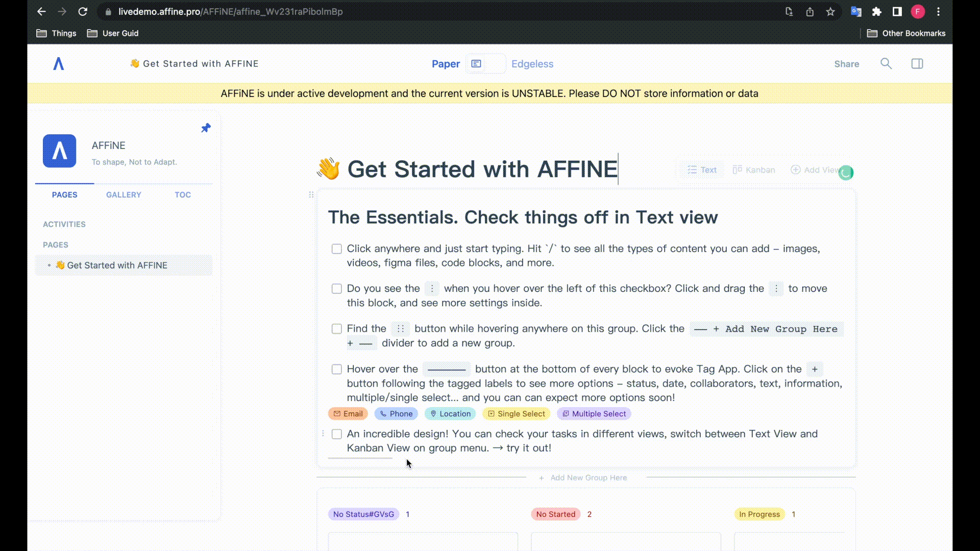Toggle browser side panel icon
The image size is (980, 551).
[x=897, y=11]
